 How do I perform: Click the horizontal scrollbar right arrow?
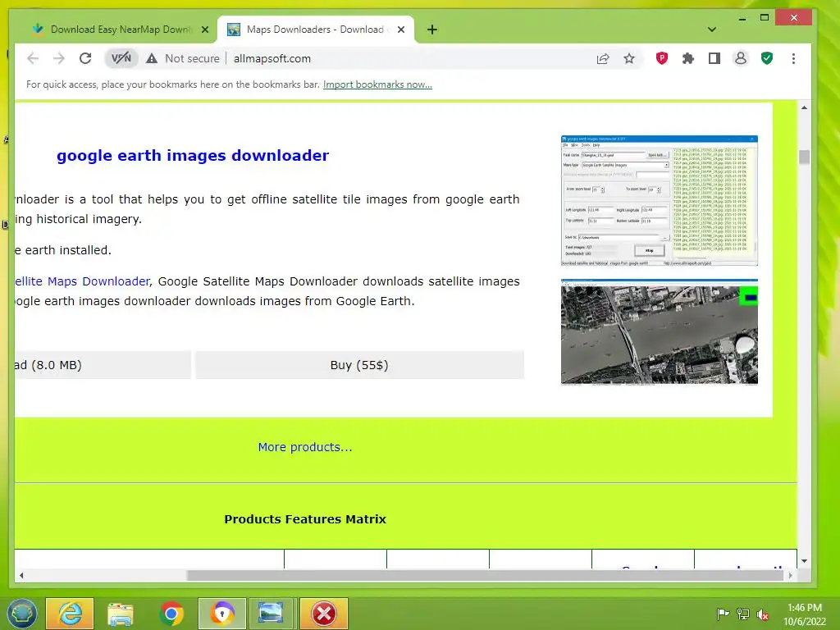click(790, 575)
